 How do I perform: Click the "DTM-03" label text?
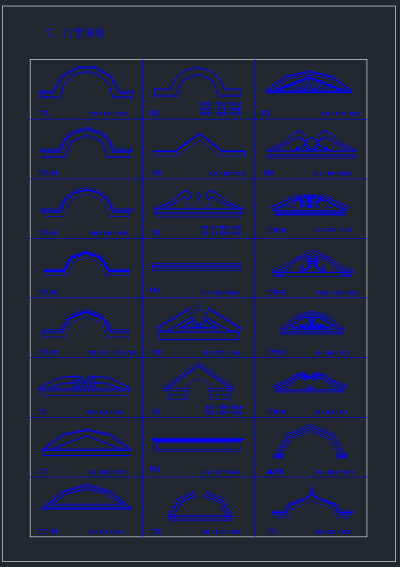pyautogui.click(x=276, y=353)
